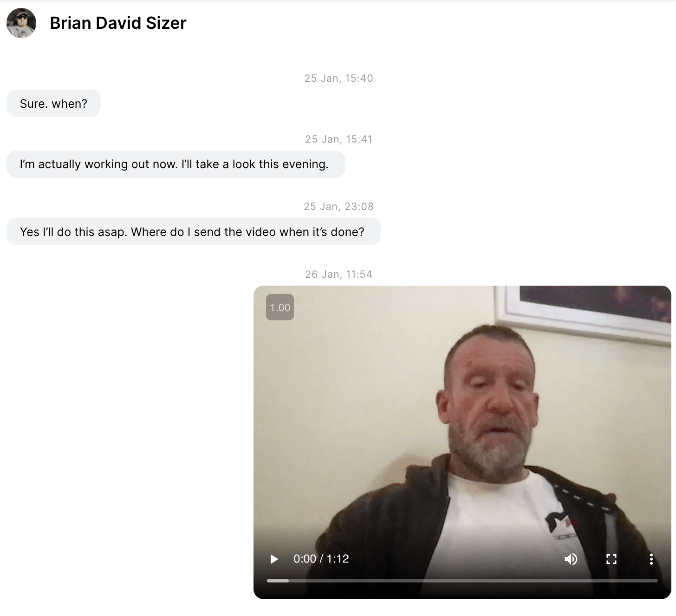Image resolution: width=676 pixels, height=616 pixels.
Task: Select the "Where do I send the video" message
Action: (194, 232)
